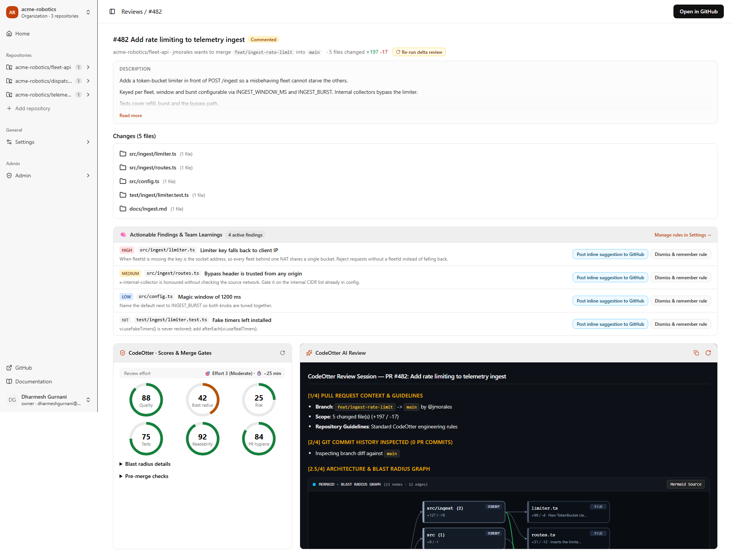Click Mermaid Source button
The image size is (733, 560).
(686, 484)
